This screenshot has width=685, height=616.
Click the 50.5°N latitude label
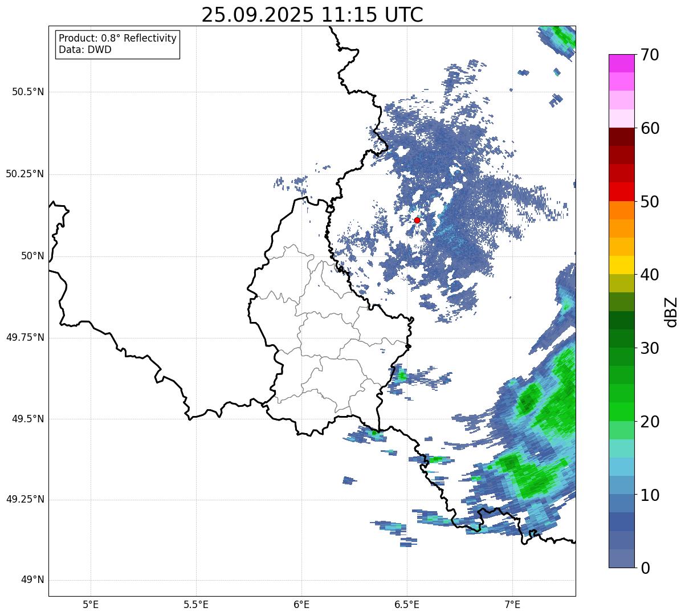(x=28, y=92)
